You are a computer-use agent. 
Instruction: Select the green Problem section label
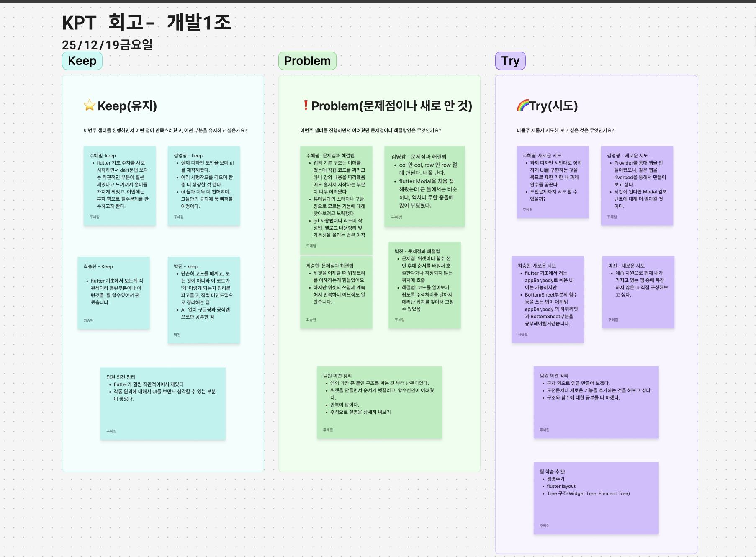(x=307, y=61)
